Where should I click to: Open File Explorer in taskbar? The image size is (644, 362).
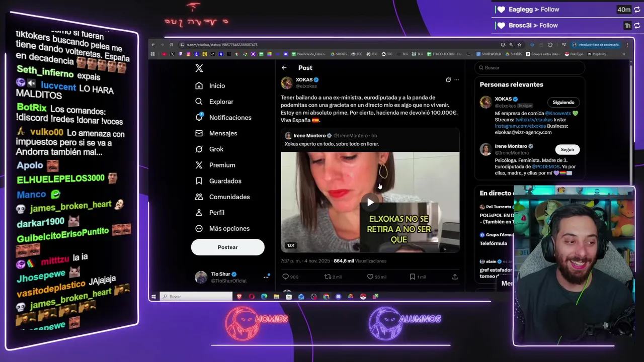pyautogui.click(x=276, y=297)
